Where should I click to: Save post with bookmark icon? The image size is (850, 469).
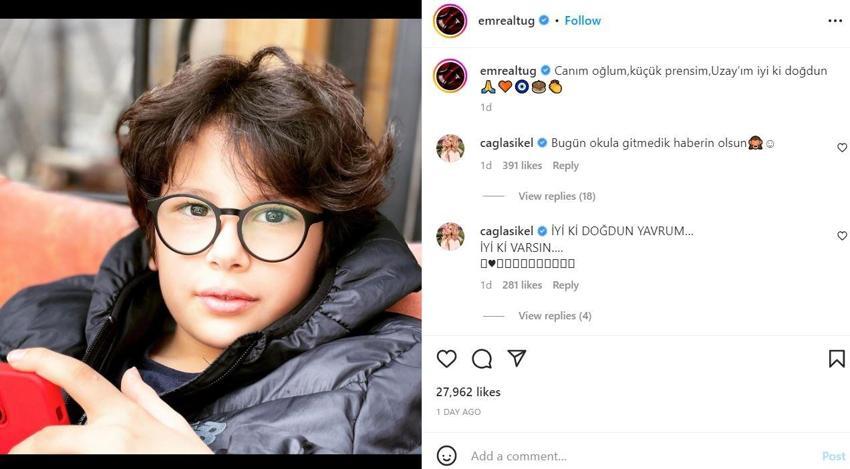[836, 358]
